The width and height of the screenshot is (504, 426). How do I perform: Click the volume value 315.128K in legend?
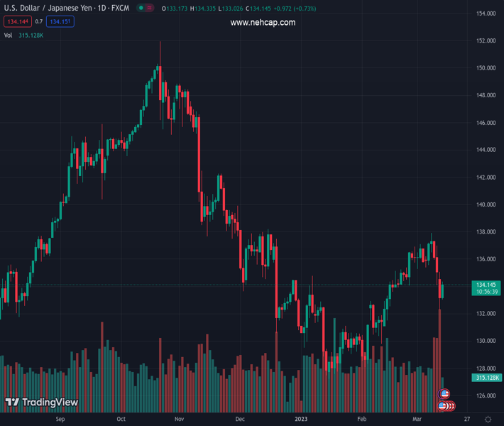(31, 35)
